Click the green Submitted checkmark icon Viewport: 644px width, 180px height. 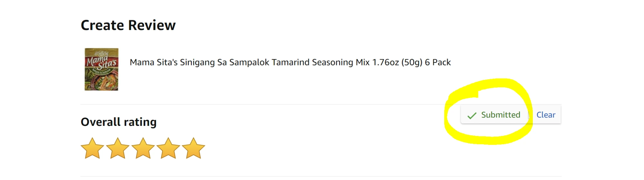click(x=472, y=116)
